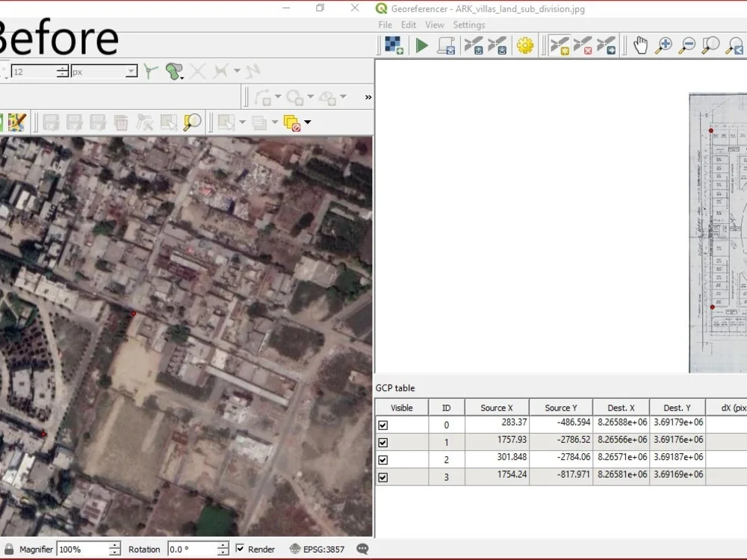Viewport: 747px width, 560px height.
Task: Load GCP points icon
Action: tap(474, 46)
